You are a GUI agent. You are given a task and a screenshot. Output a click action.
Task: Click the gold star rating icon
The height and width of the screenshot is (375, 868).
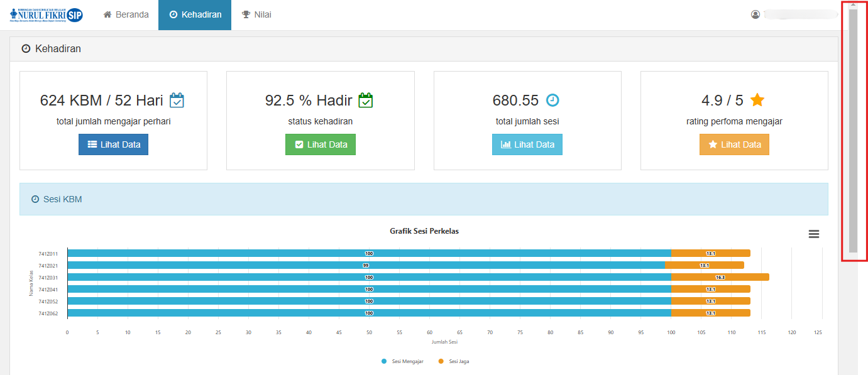point(757,100)
